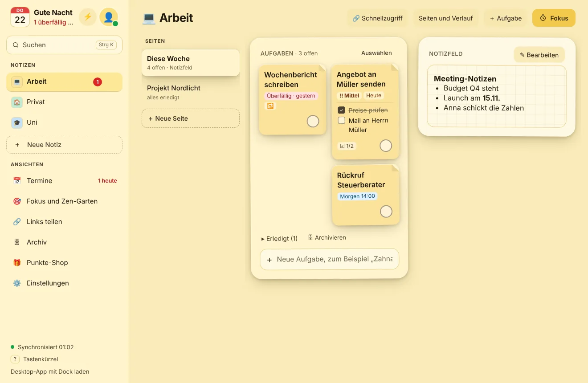The width and height of the screenshot is (588, 383).
Task: Open the Archiv view
Action: [x=64, y=242]
